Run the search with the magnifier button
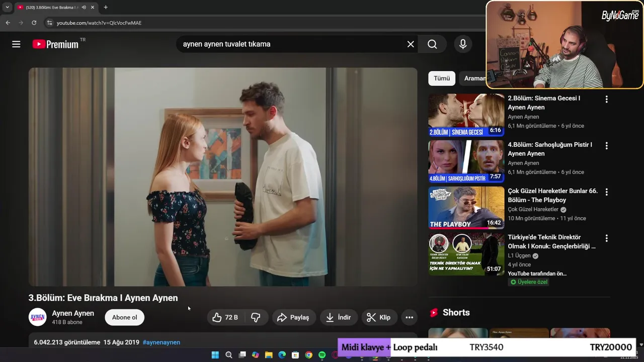The width and height of the screenshot is (644, 362). pyautogui.click(x=432, y=44)
